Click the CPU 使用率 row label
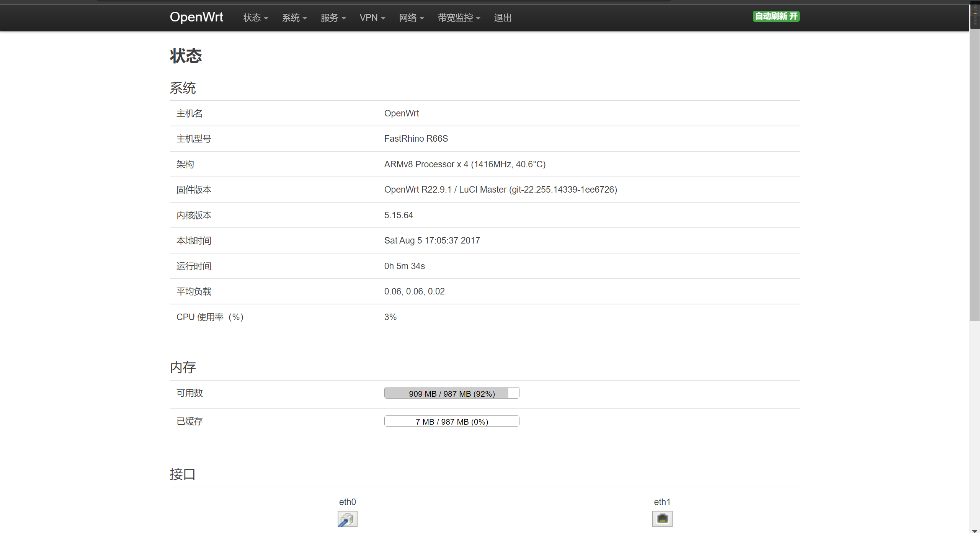The height and width of the screenshot is (533, 980). (210, 317)
